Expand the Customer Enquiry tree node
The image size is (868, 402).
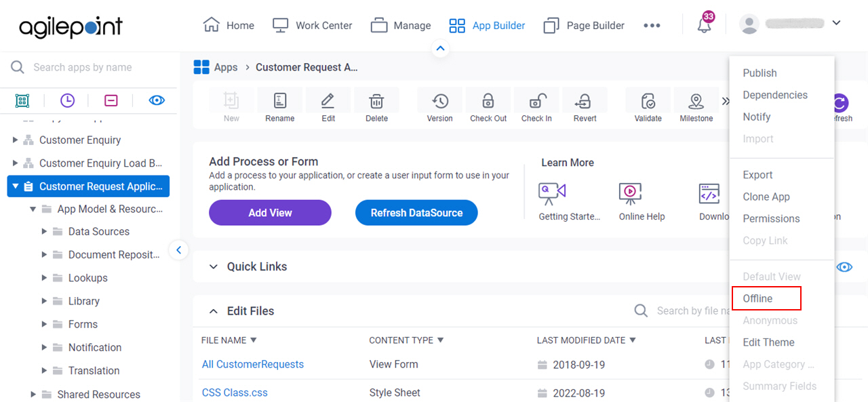tap(16, 140)
